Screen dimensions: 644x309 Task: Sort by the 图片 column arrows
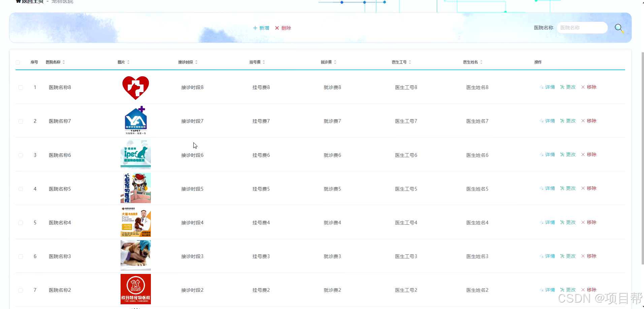tap(128, 62)
